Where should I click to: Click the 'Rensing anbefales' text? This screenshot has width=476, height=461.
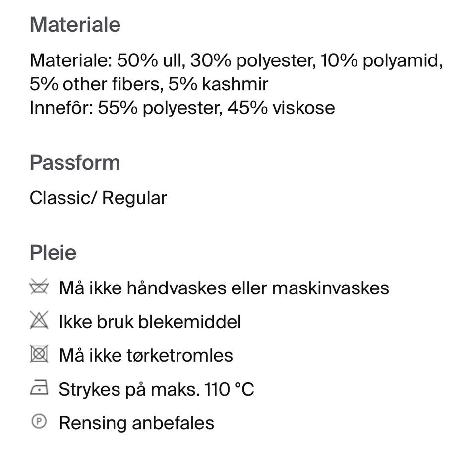[136, 423]
